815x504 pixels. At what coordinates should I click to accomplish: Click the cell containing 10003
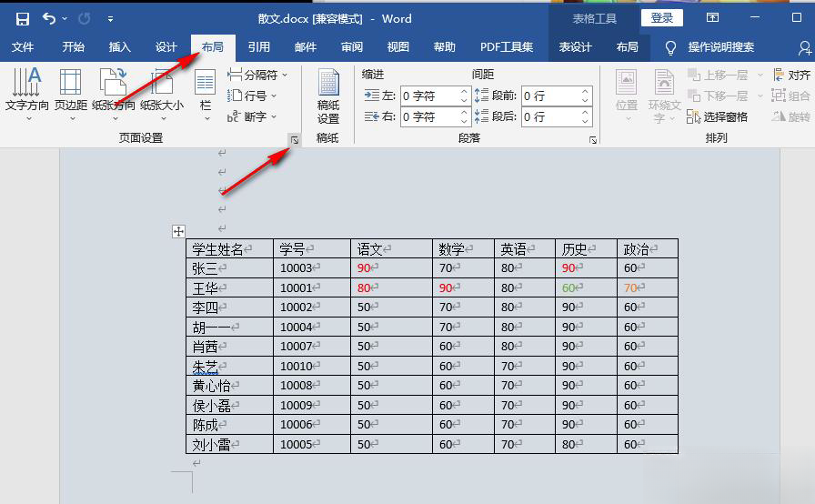point(312,268)
